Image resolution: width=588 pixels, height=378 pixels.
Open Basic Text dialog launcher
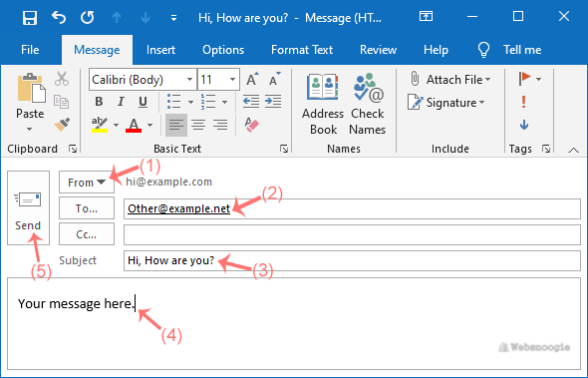click(x=284, y=149)
